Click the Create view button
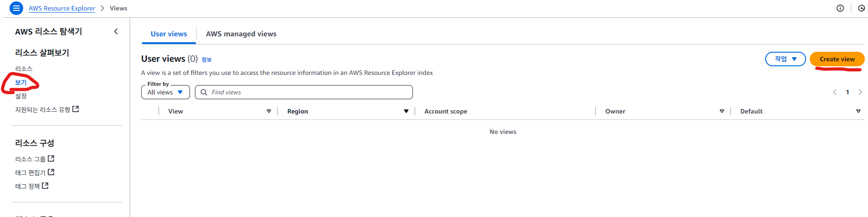Screen dimensions: 868x217 [837, 59]
